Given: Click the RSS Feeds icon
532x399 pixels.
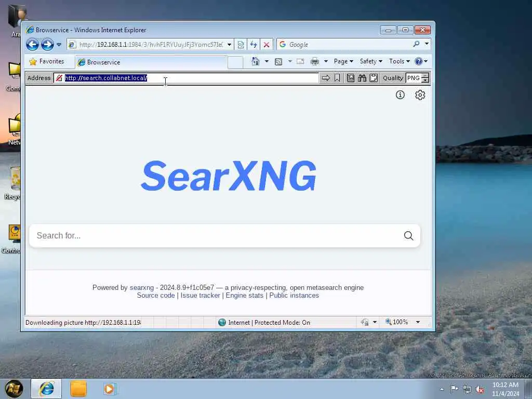Looking at the screenshot, I should click(x=278, y=61).
